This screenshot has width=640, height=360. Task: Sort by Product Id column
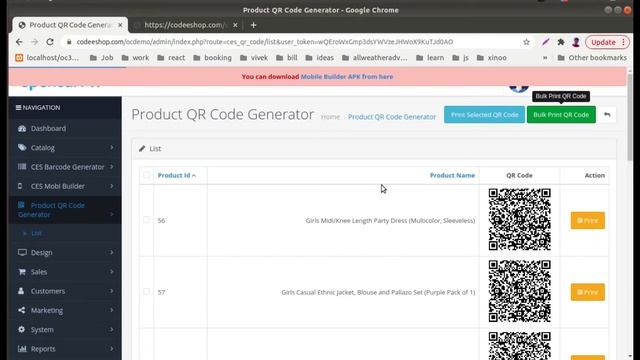tap(176, 175)
